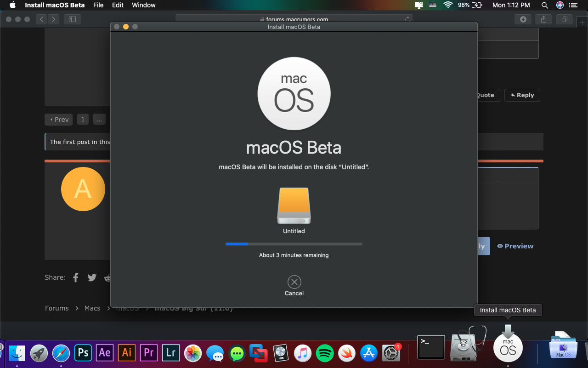Launch Premiere Pro from the Dock
Screen dimensions: 588x368
149,353
